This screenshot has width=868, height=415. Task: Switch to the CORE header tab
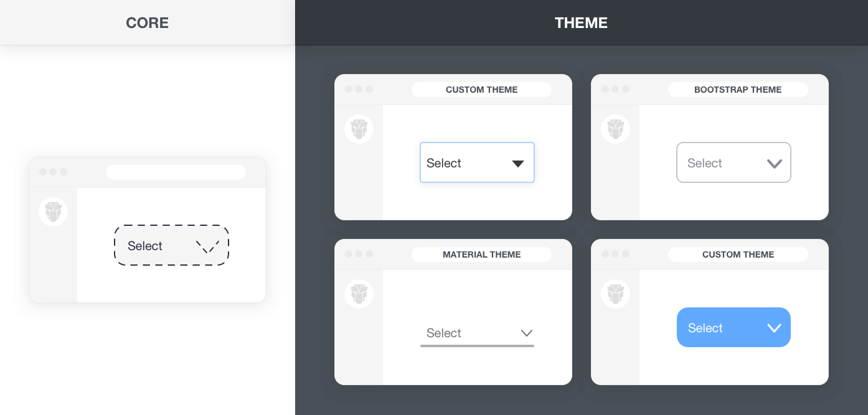[148, 23]
